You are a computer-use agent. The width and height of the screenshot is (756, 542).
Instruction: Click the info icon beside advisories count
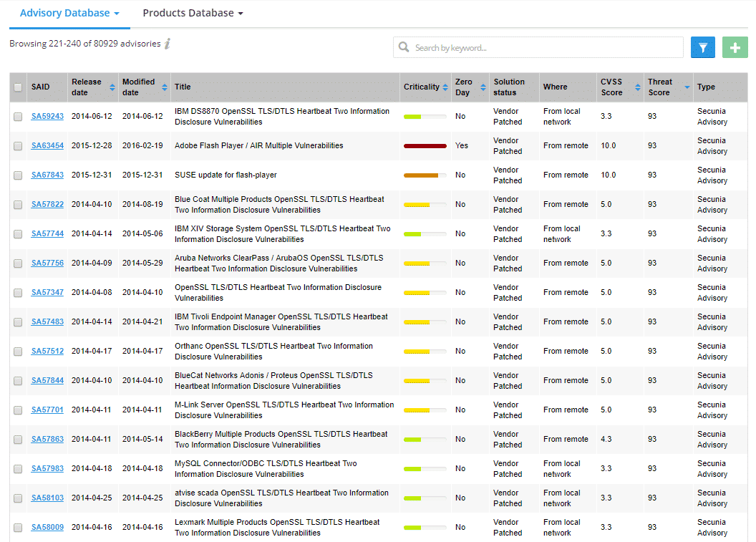click(168, 44)
